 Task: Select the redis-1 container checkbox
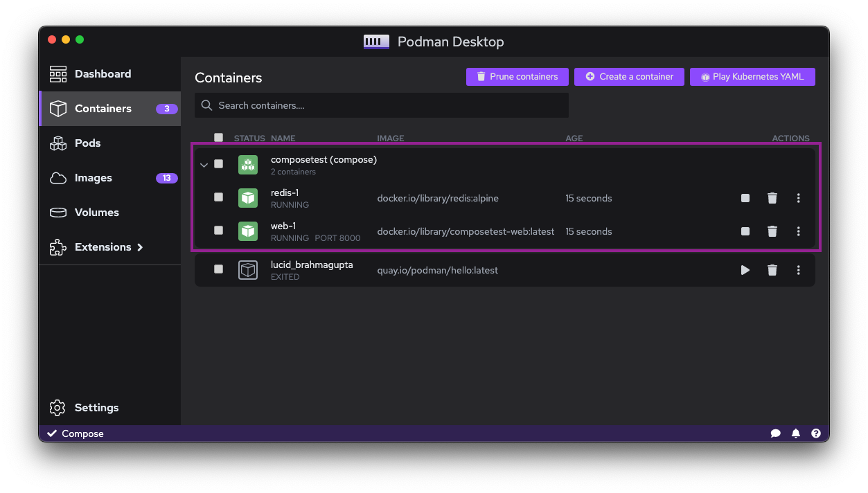pos(219,197)
